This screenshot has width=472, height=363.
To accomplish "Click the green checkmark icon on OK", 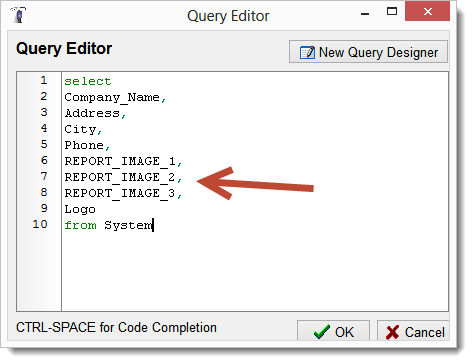I will 322,332.
